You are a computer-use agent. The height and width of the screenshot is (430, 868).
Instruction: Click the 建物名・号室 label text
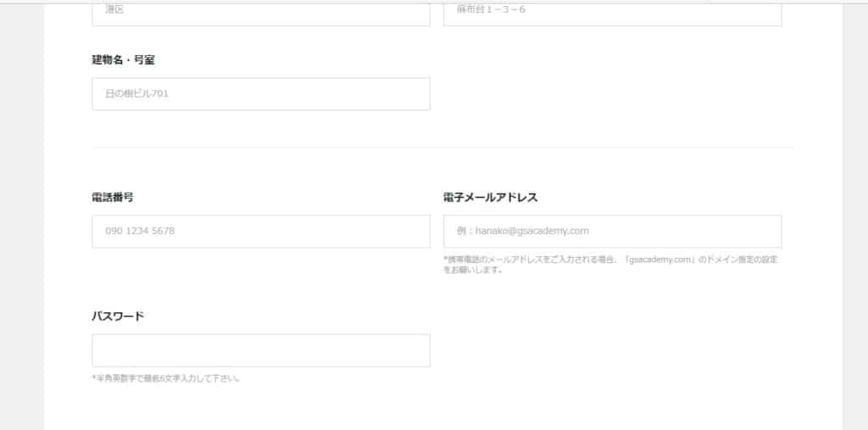coord(123,60)
